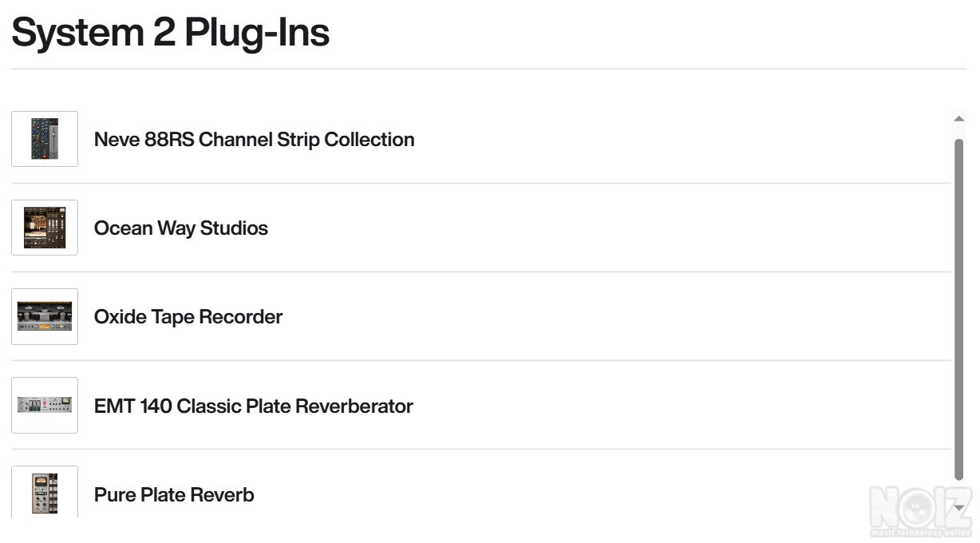Click empty row space right of Ocean Way Studios

pyautogui.click(x=607, y=228)
